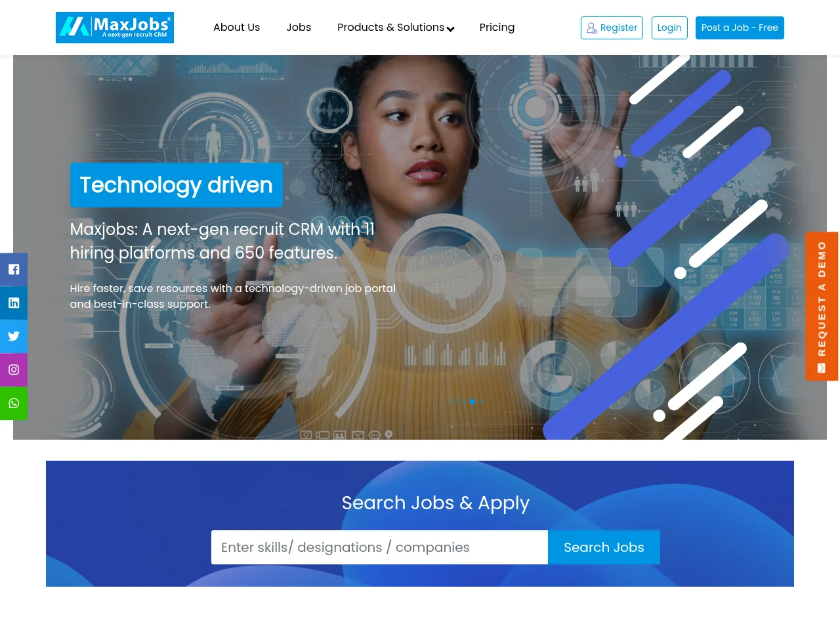Focus the skills/designations/companies search field
This screenshot has width=840, height=630.
[x=379, y=547]
